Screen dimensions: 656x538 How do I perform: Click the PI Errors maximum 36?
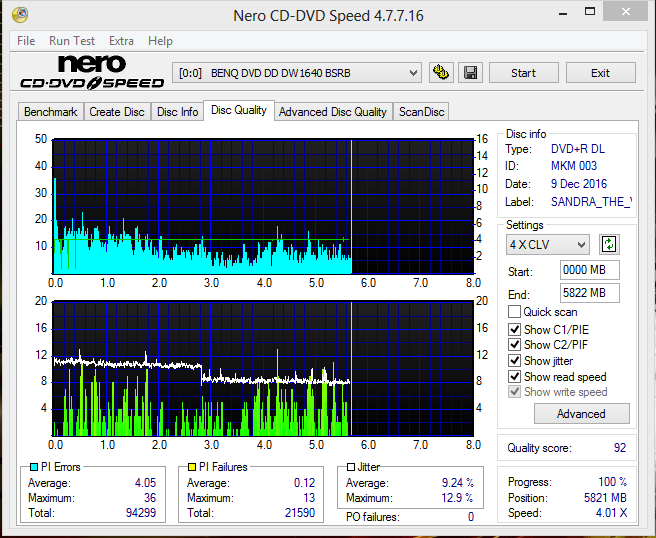click(x=150, y=498)
